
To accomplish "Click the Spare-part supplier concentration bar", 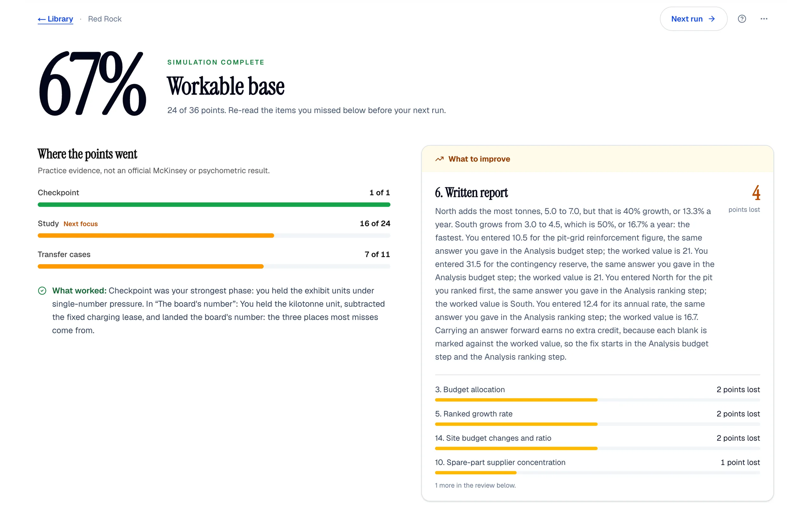I will click(597, 473).
